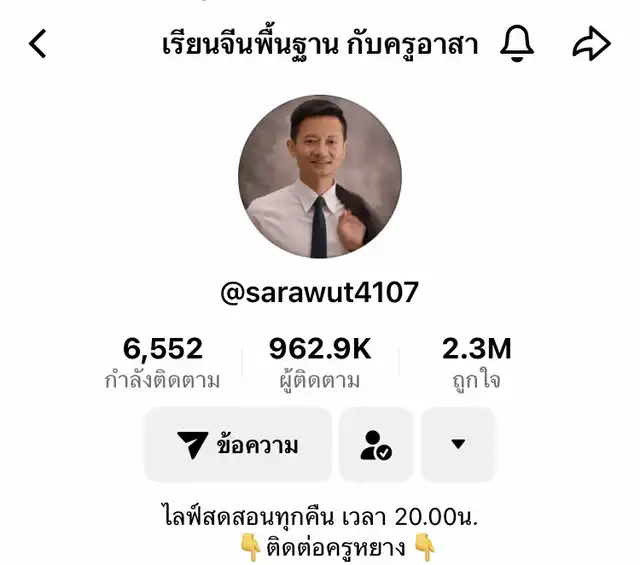View the 2.3M likes count
640x565 pixels.
point(477,348)
